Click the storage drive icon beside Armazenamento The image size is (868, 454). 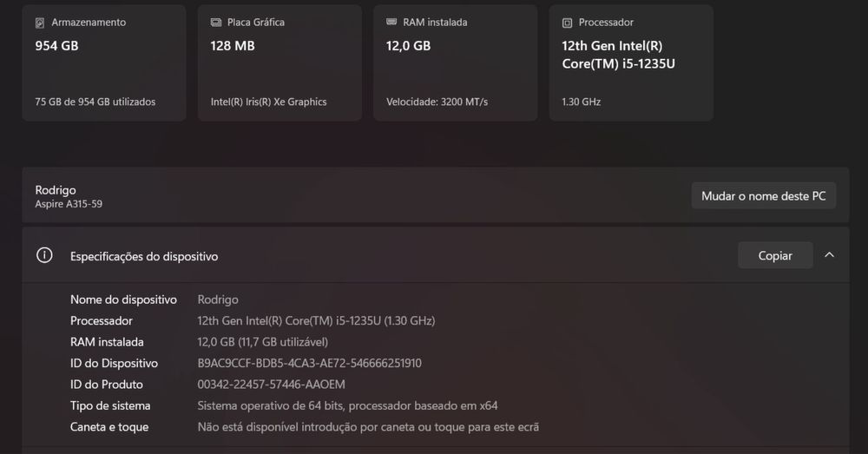click(41, 23)
